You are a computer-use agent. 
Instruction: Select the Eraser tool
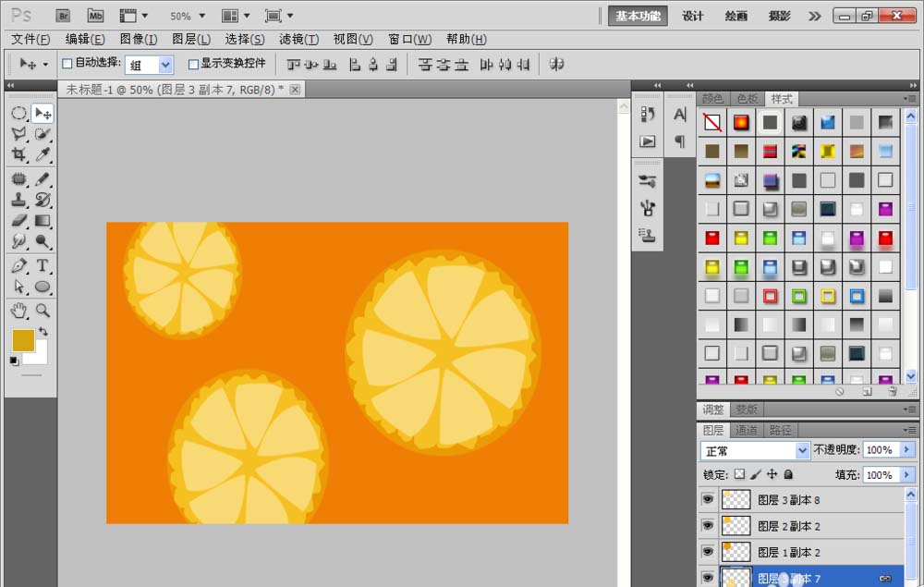[18, 221]
